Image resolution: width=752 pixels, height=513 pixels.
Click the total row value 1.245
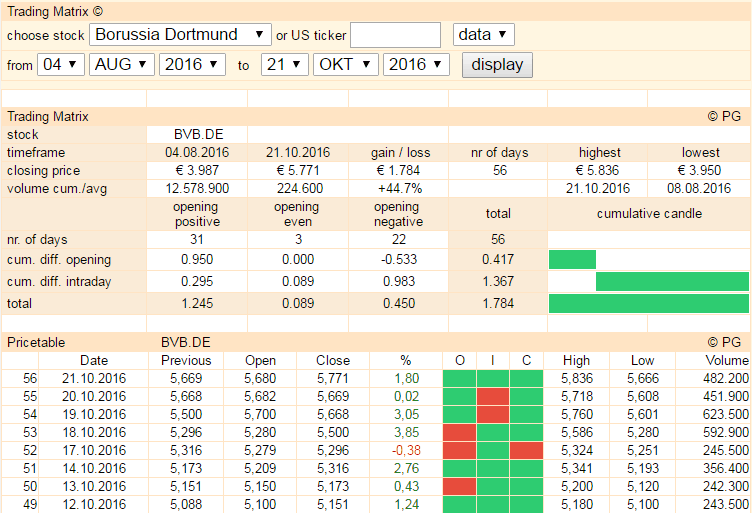tap(197, 303)
